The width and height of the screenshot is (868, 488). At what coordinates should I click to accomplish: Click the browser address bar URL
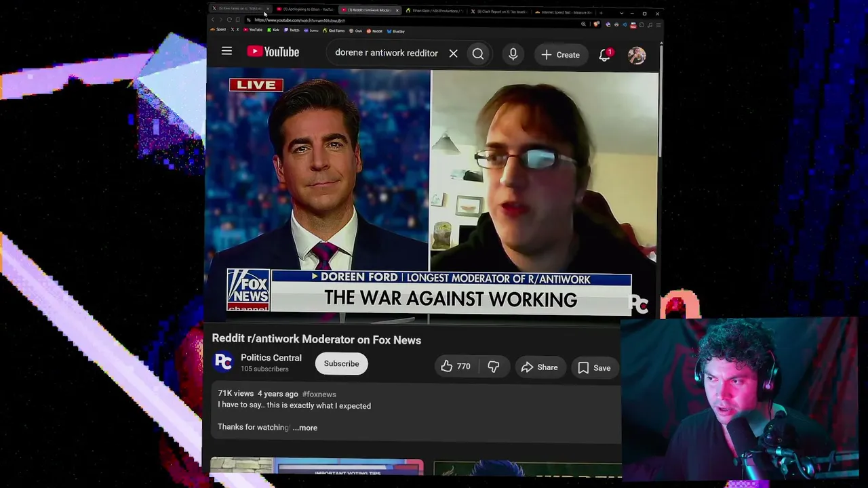point(300,20)
